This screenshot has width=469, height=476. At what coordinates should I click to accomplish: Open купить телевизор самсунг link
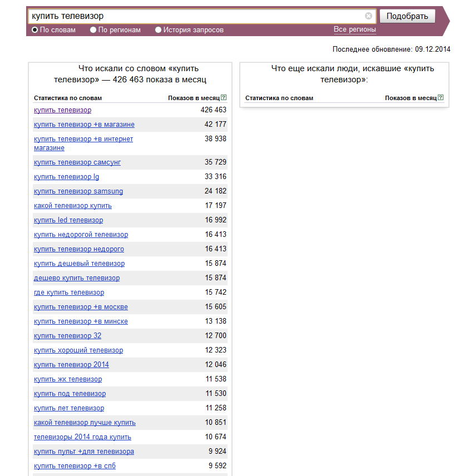[x=77, y=162]
